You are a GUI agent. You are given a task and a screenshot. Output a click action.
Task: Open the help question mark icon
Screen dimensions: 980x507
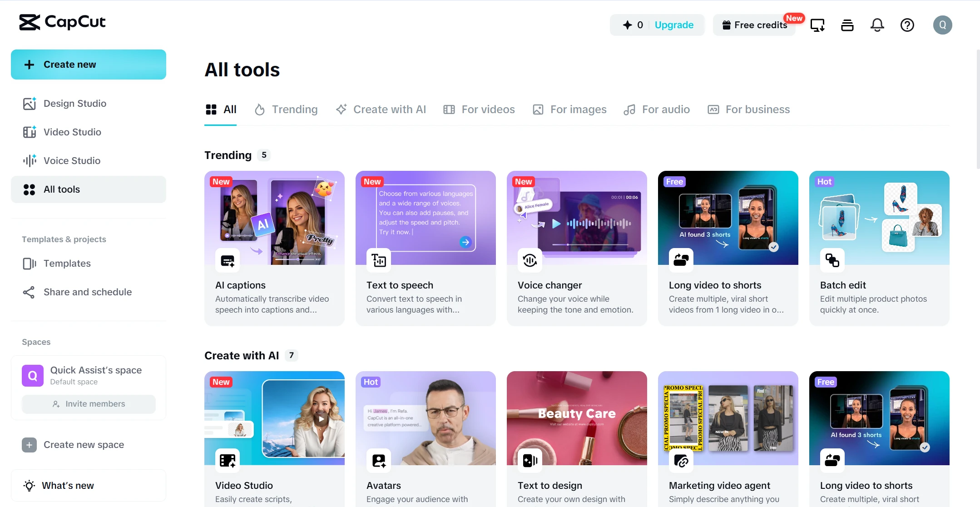[x=907, y=25]
